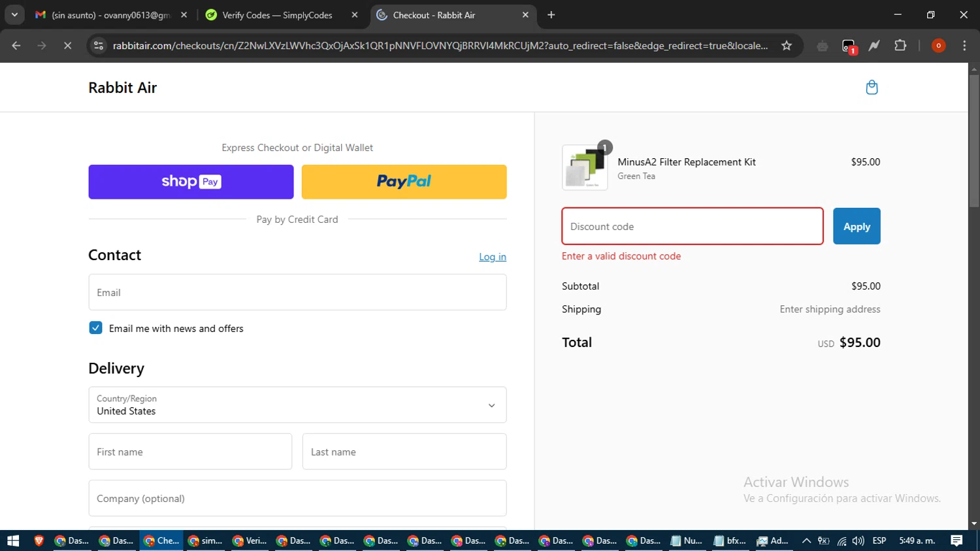Click the Company (optional) field
Image resolution: width=980 pixels, height=551 pixels.
(297, 498)
